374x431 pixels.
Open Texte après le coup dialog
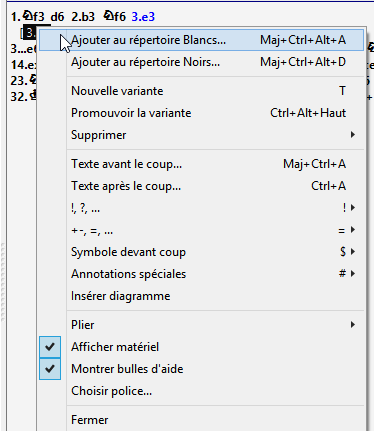[201, 186]
